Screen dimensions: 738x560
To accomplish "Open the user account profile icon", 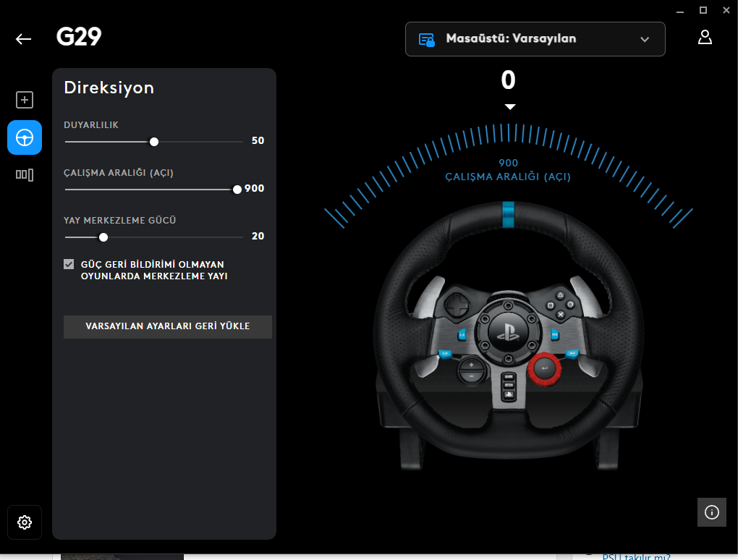I will (705, 37).
